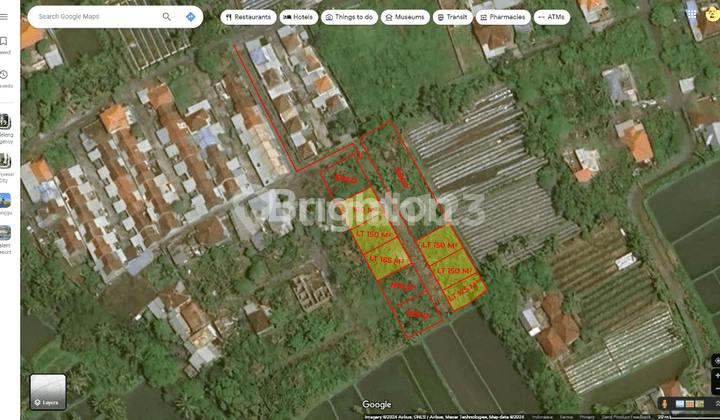
Task: Open the Saved places sidebar item
Action: coord(4,42)
